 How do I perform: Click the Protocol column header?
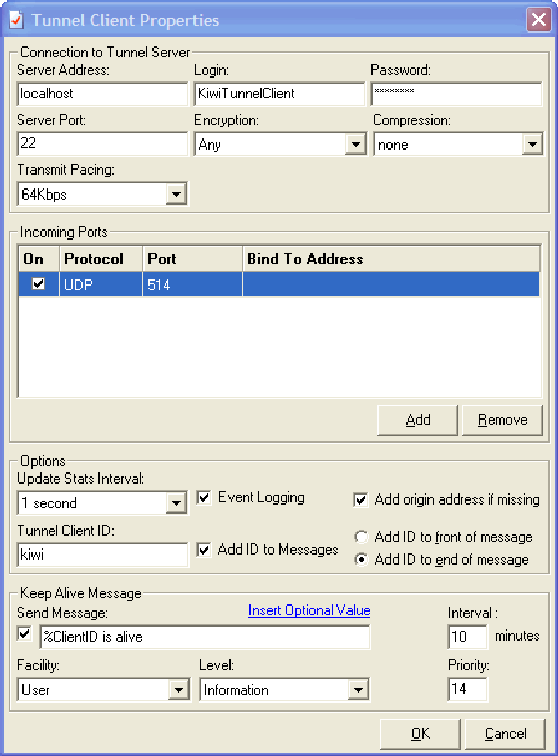(101, 259)
